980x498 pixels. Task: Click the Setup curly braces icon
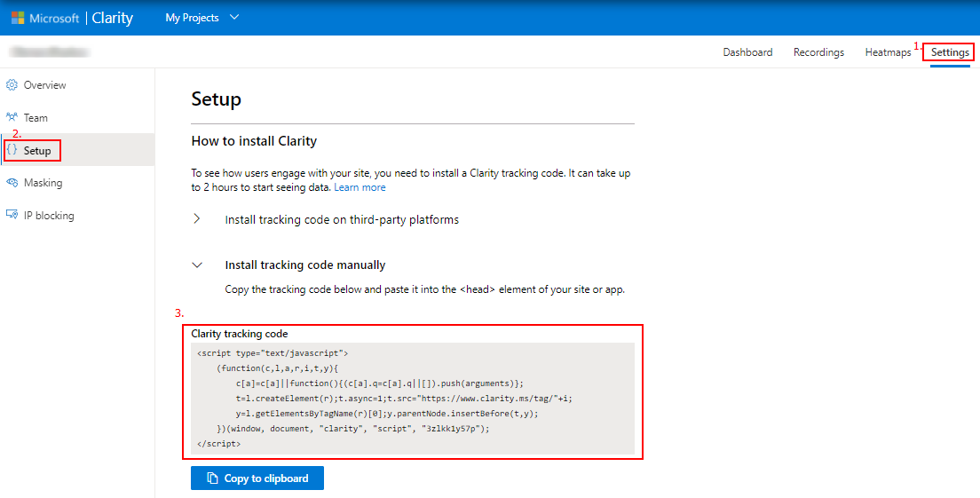[x=12, y=150]
